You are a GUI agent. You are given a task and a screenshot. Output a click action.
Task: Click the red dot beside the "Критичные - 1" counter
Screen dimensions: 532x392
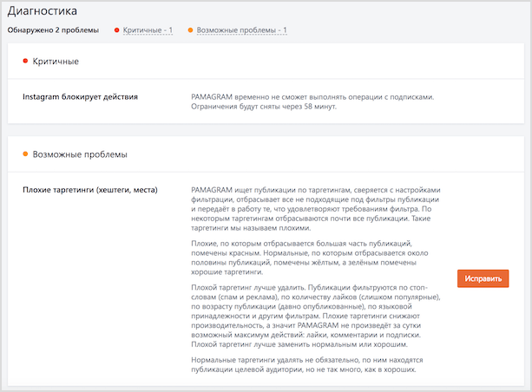pyautogui.click(x=117, y=30)
